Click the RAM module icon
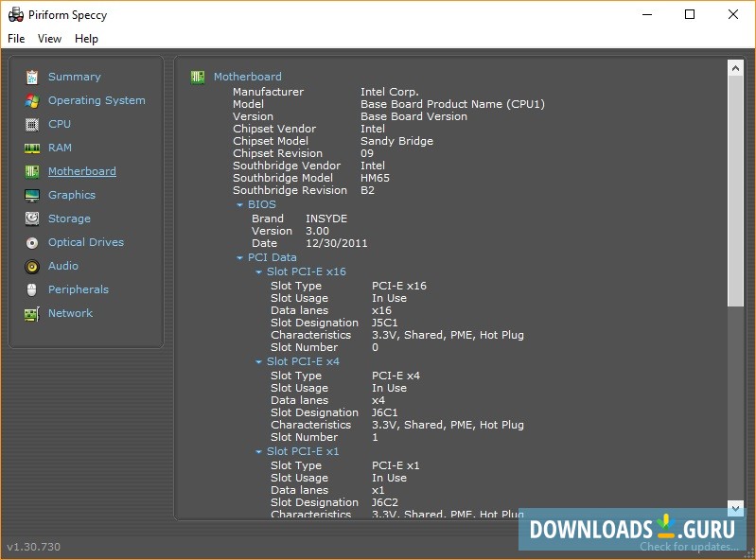756x560 pixels. click(x=32, y=148)
